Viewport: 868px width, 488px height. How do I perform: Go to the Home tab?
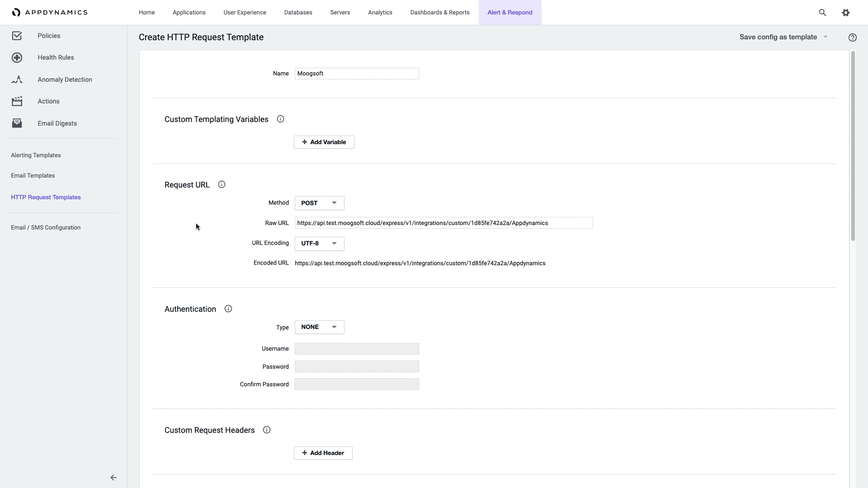click(x=146, y=13)
